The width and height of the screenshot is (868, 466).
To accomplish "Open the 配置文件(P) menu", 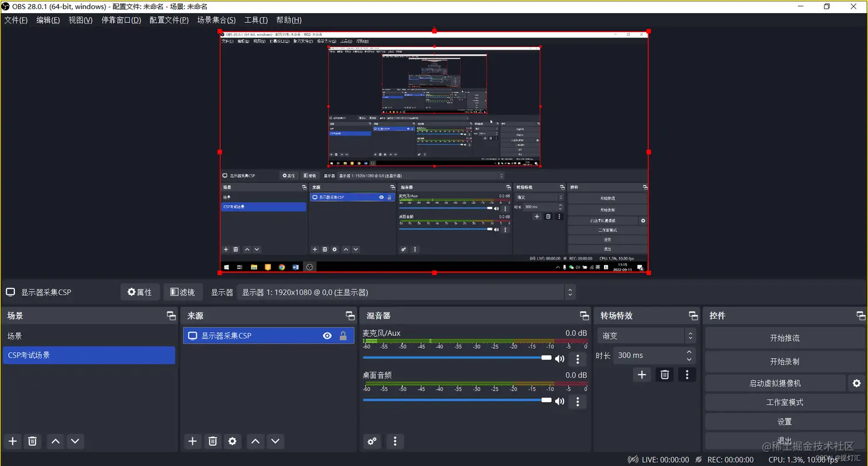I will 169,20.
